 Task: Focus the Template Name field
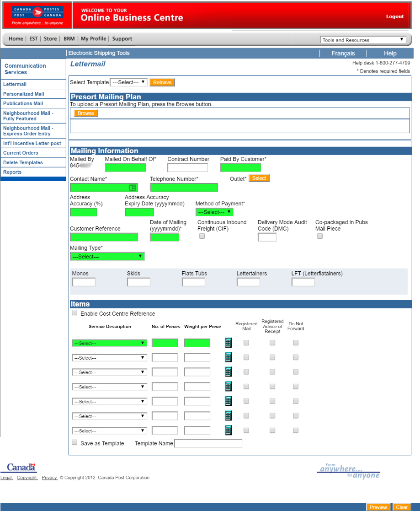coord(208,443)
